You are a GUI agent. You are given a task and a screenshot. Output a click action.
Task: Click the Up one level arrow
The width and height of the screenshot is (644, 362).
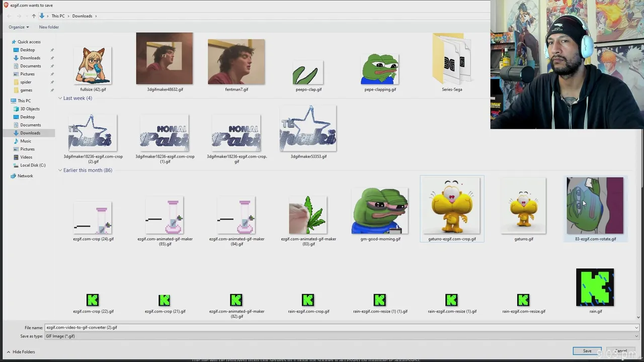[34, 16]
